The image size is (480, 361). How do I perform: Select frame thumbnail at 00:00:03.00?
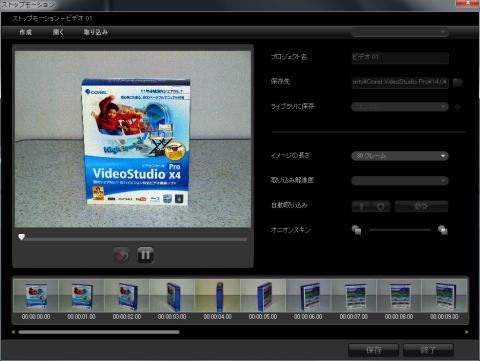172,296
